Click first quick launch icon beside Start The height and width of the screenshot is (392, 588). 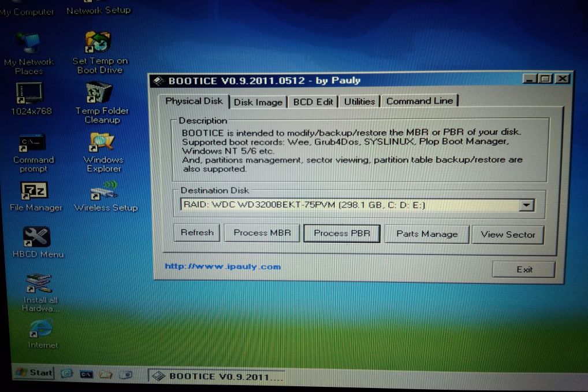(x=67, y=373)
